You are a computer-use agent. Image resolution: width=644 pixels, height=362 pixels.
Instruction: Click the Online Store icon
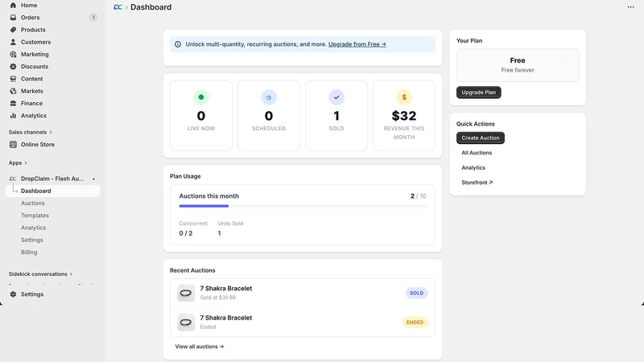click(x=13, y=145)
